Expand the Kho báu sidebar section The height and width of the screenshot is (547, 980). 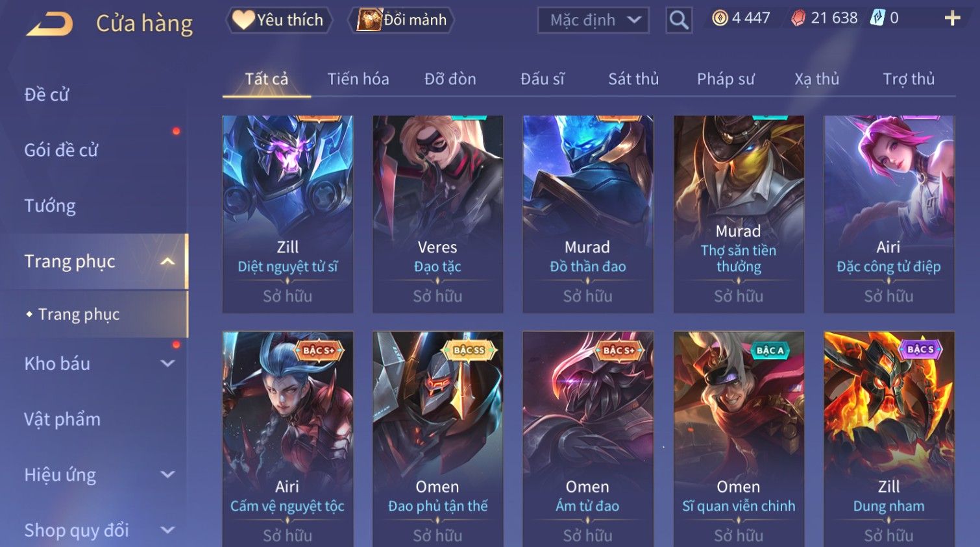pyautogui.click(x=167, y=364)
